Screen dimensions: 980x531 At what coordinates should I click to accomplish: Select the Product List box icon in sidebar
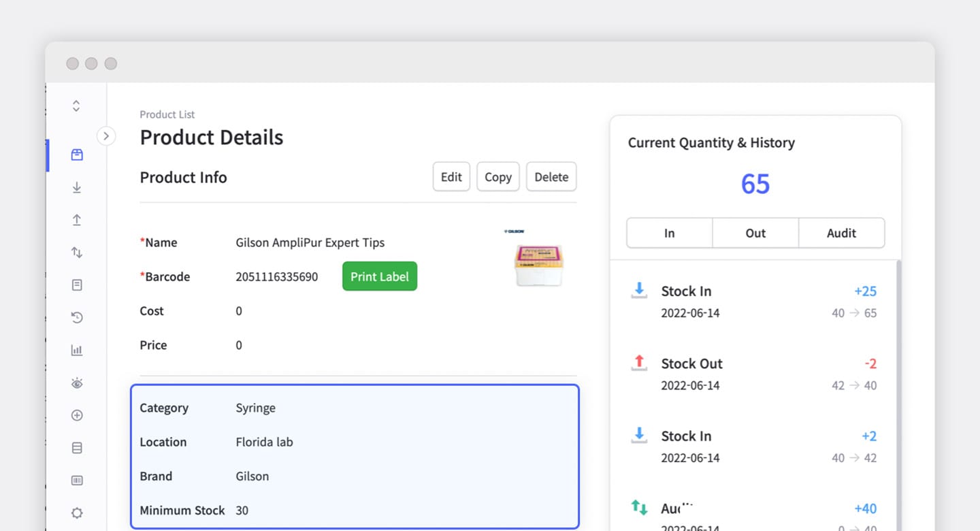coord(76,155)
